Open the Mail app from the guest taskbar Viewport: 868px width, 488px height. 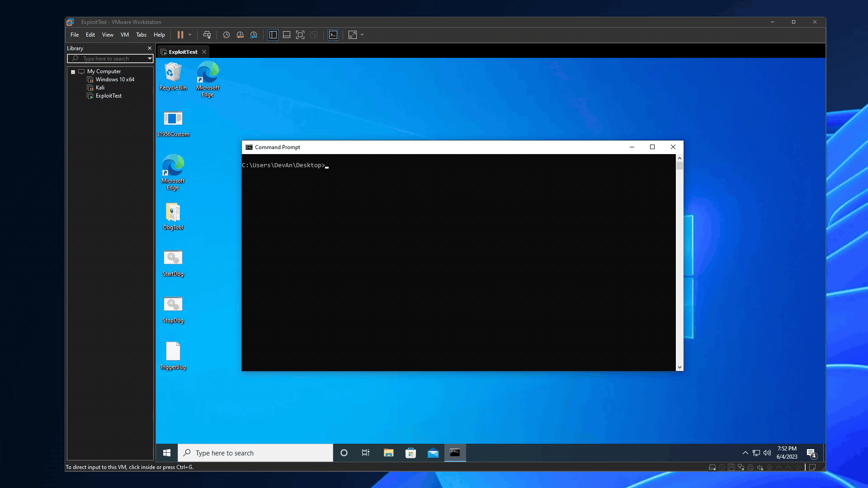tap(433, 453)
